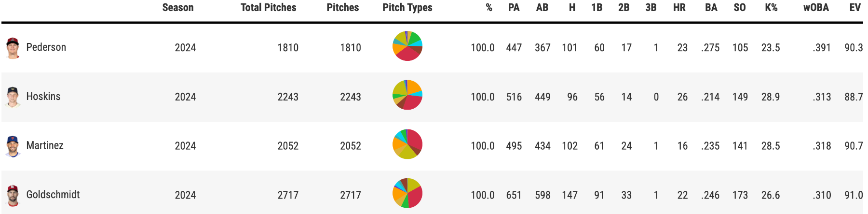The width and height of the screenshot is (868, 214).
Task: Click Martinez's player headshot
Action: [13, 146]
